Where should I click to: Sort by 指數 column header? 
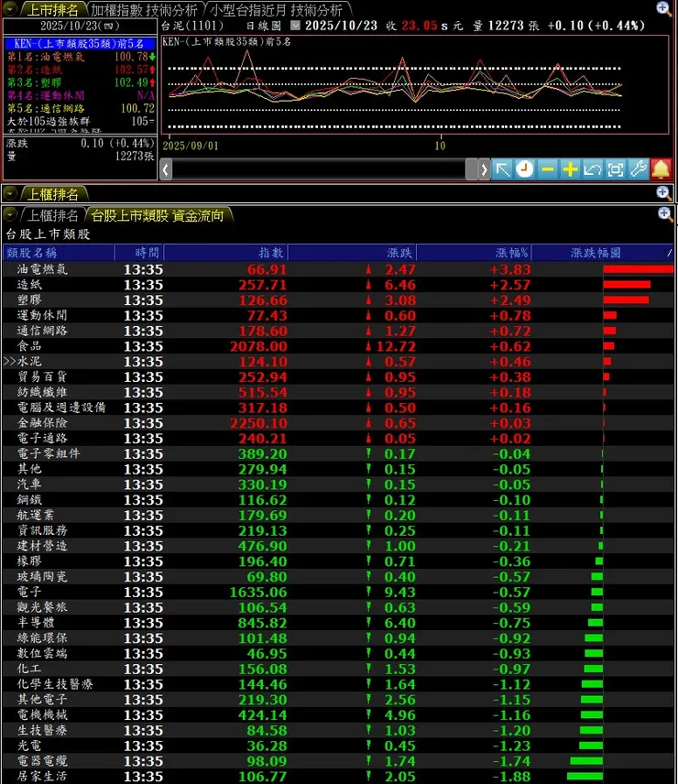coord(226,253)
